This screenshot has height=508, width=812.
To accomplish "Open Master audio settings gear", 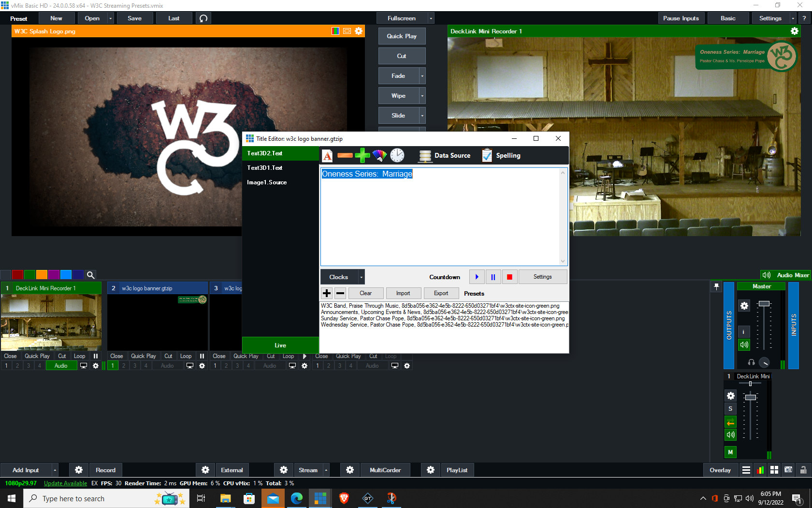I will coord(744,306).
